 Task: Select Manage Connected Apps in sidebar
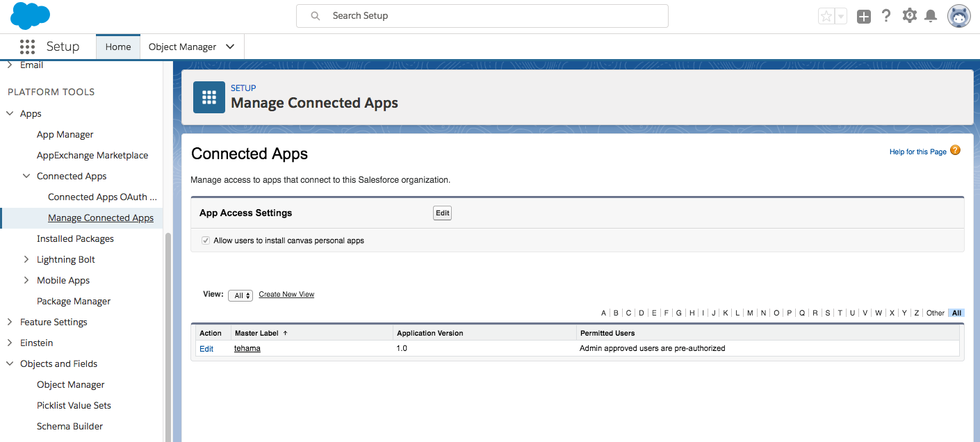101,218
